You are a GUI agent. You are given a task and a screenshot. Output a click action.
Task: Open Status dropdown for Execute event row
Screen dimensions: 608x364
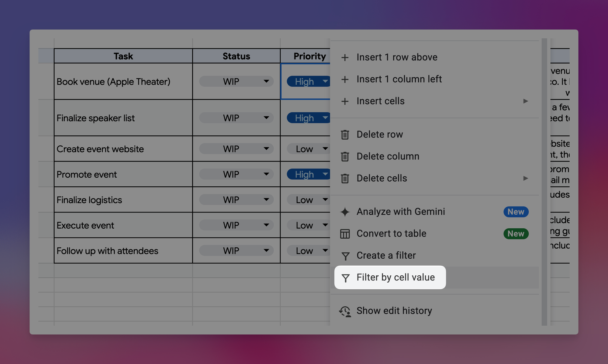pyautogui.click(x=266, y=225)
